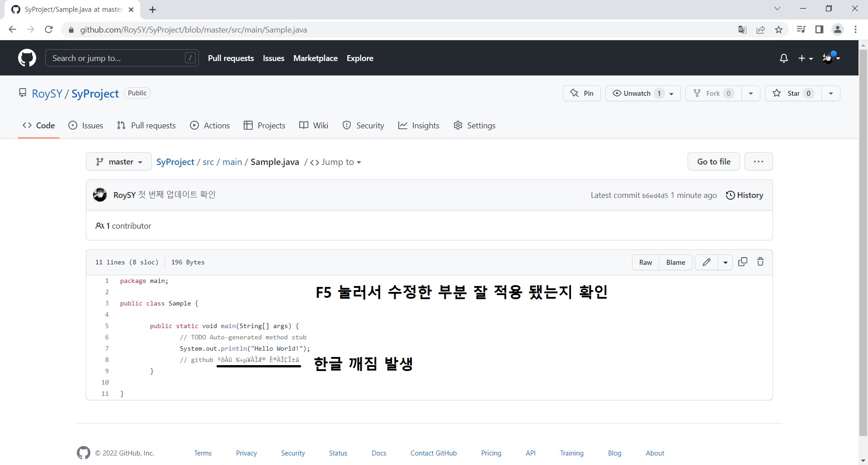Open src folder breadcrumb
The image size is (868, 465).
coord(208,162)
